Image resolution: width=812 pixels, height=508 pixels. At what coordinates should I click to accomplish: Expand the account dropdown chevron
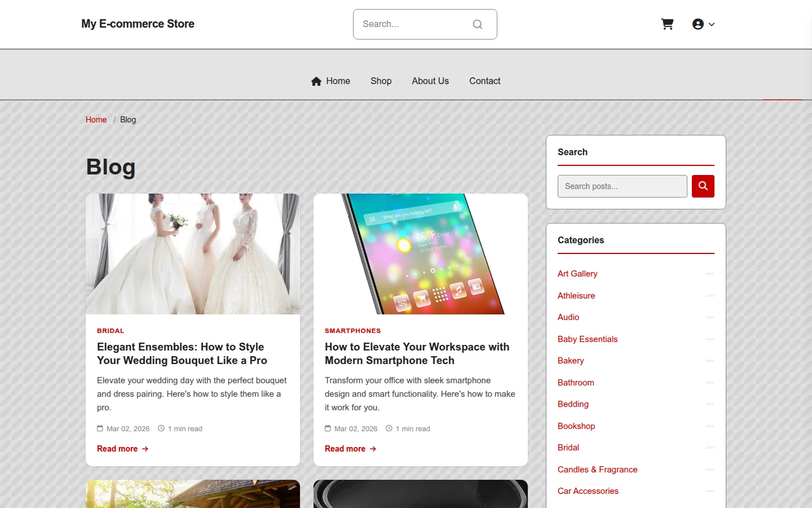(x=712, y=24)
